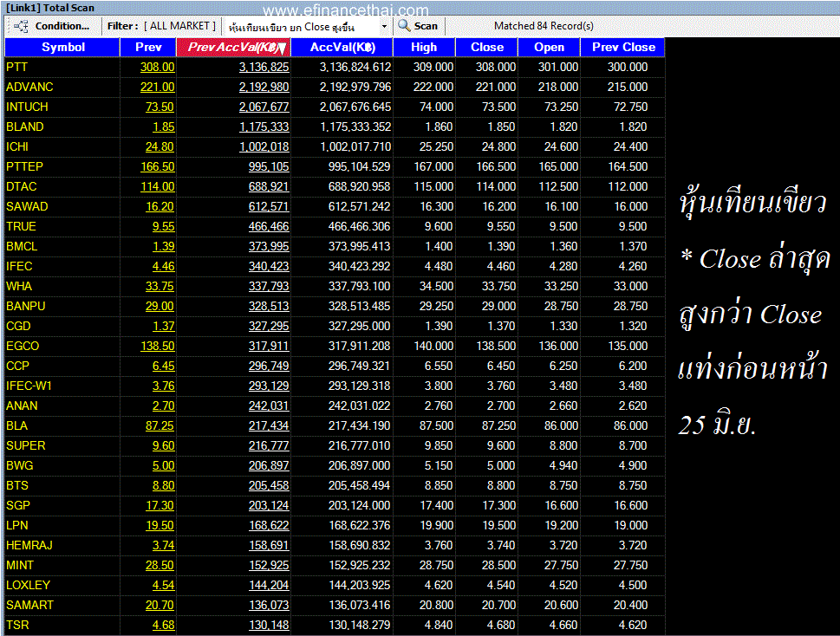Select the PTT symbol row

click(335, 67)
